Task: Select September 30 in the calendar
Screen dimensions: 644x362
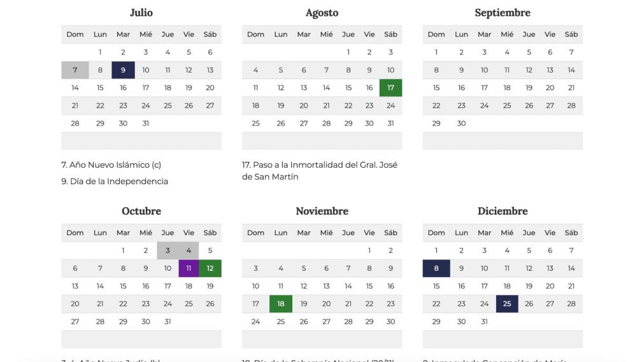Action: click(x=461, y=123)
